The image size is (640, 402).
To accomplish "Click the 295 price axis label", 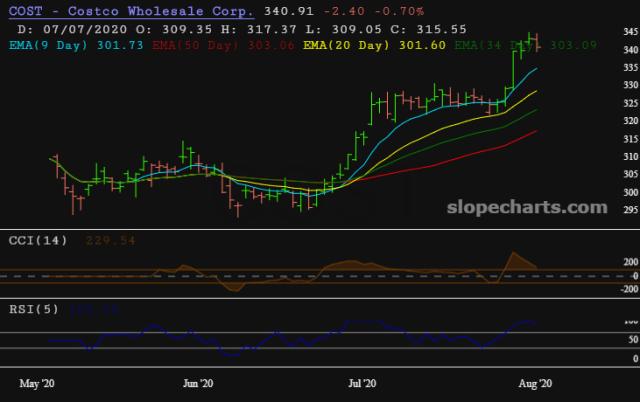I will click(x=631, y=210).
